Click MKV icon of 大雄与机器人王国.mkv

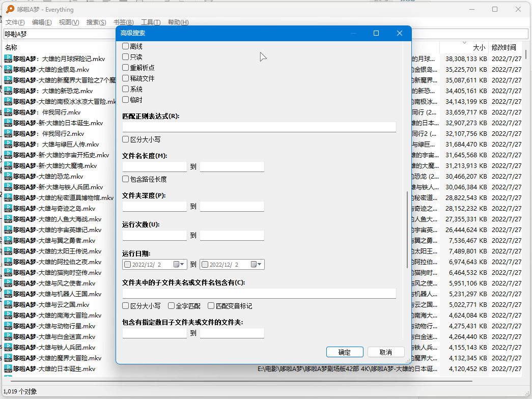(x=8, y=294)
